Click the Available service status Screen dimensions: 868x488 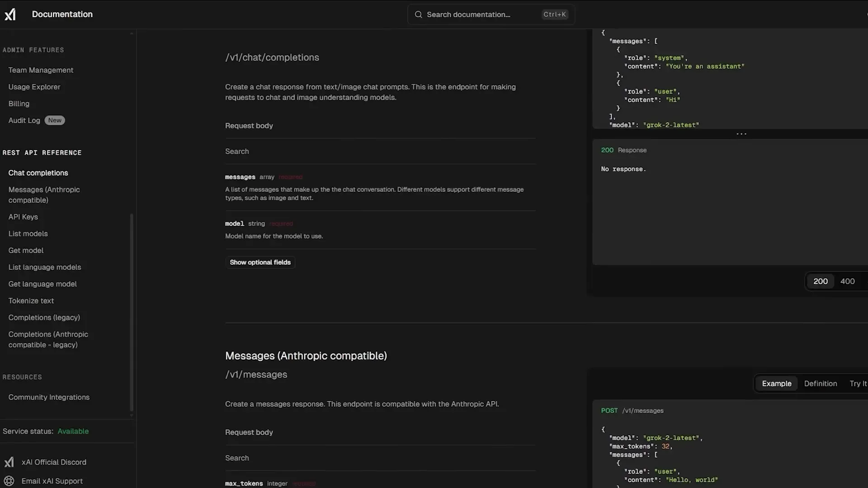pyautogui.click(x=73, y=431)
